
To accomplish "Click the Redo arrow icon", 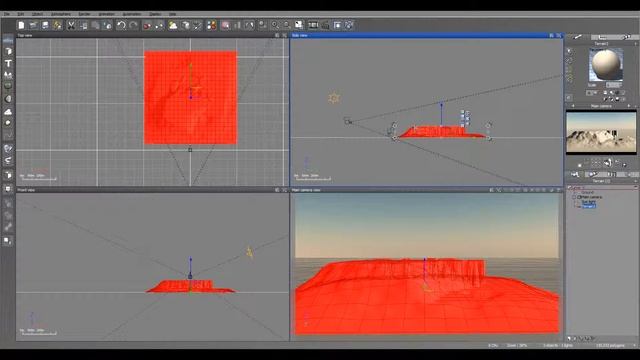I will click(133, 25).
